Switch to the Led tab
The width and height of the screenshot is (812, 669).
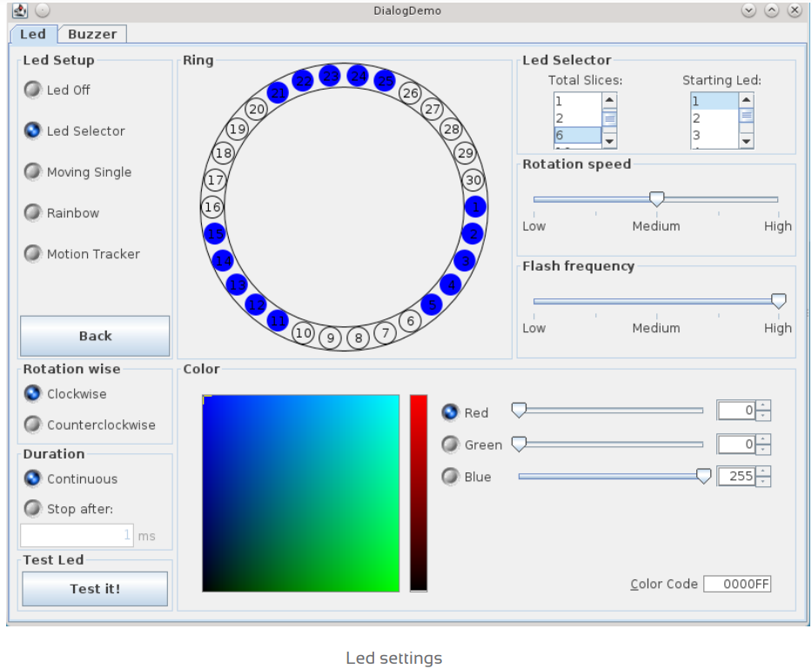32,34
